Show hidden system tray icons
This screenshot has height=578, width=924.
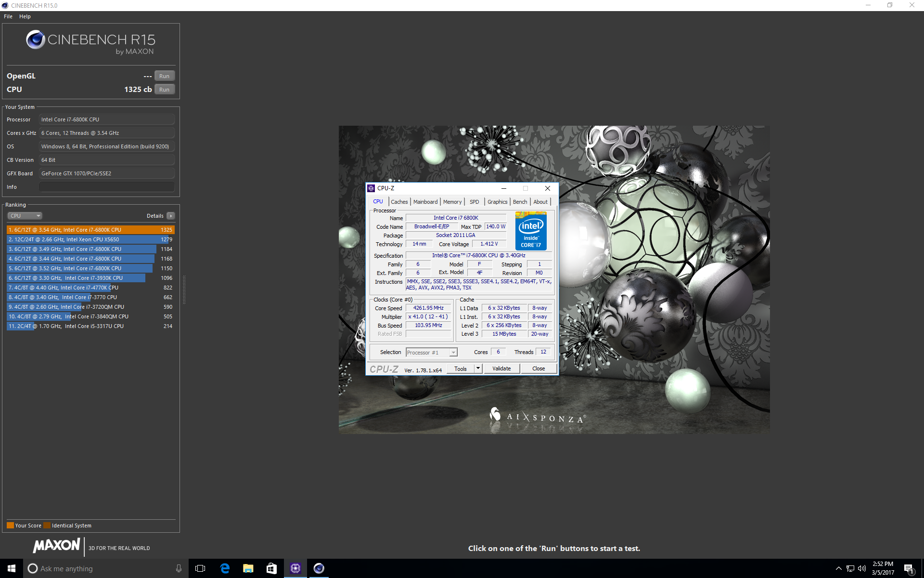click(838, 568)
